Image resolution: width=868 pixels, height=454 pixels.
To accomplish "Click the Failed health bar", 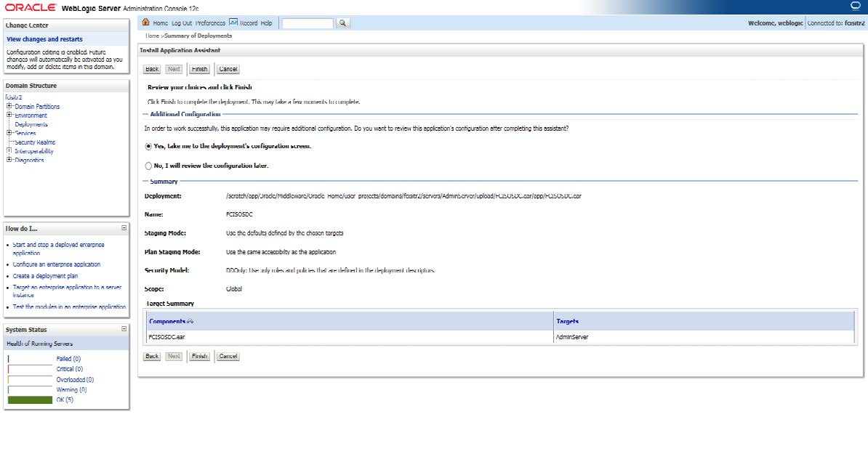I will [x=30, y=359].
